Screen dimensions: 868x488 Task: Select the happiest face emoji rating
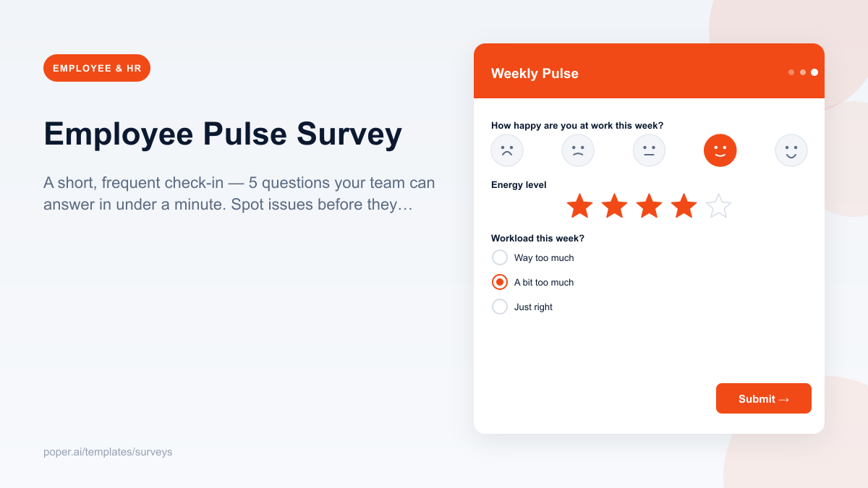coord(791,150)
